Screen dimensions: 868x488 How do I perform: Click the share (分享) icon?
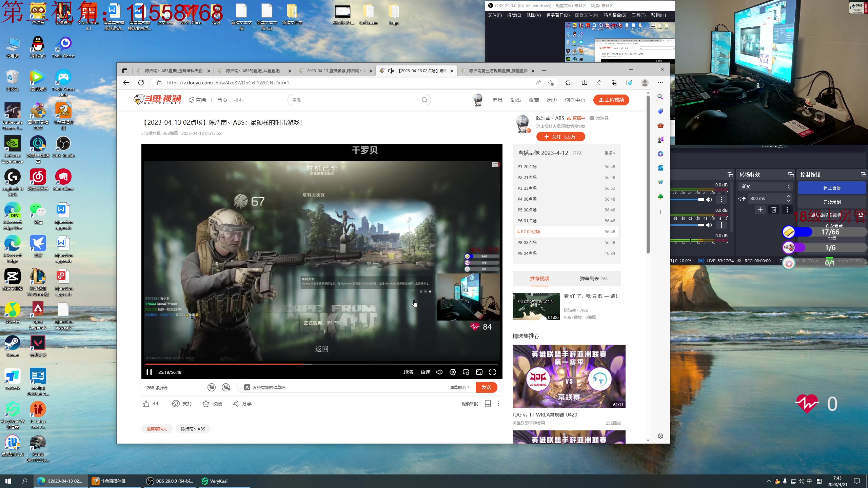(236, 404)
